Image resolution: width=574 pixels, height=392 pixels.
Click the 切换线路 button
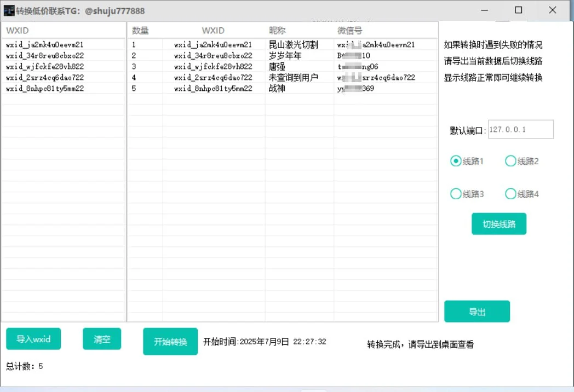click(x=499, y=223)
